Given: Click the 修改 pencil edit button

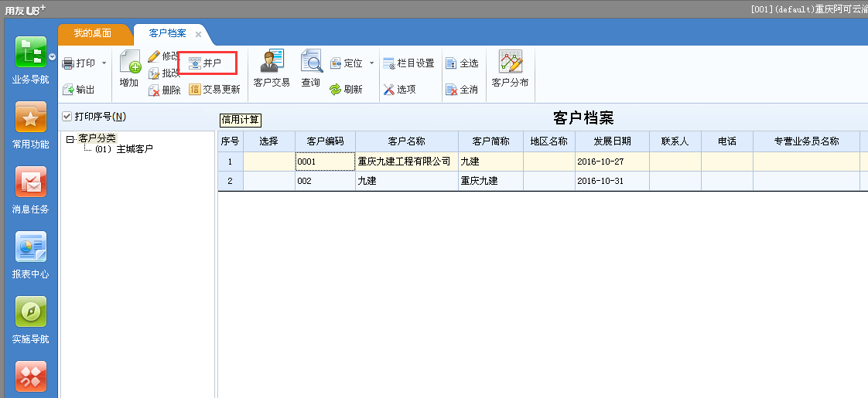Looking at the screenshot, I should point(164,56).
